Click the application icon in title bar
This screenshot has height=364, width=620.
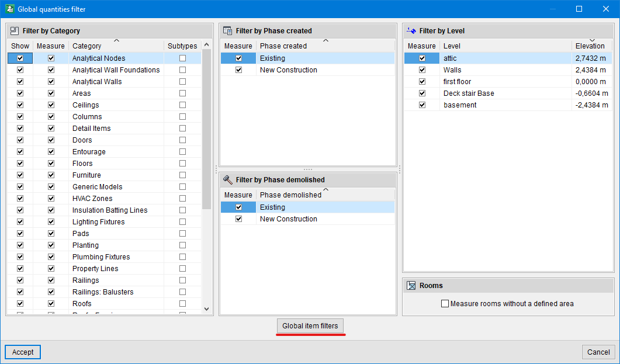click(x=9, y=9)
